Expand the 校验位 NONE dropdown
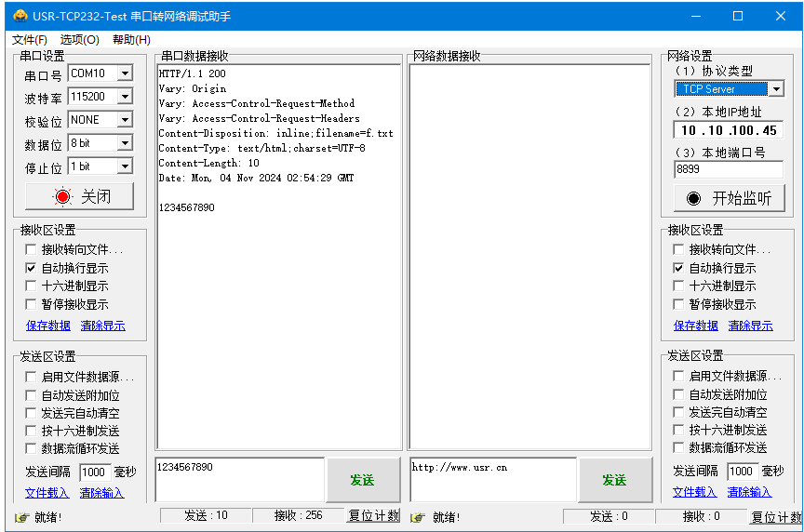 (x=125, y=120)
